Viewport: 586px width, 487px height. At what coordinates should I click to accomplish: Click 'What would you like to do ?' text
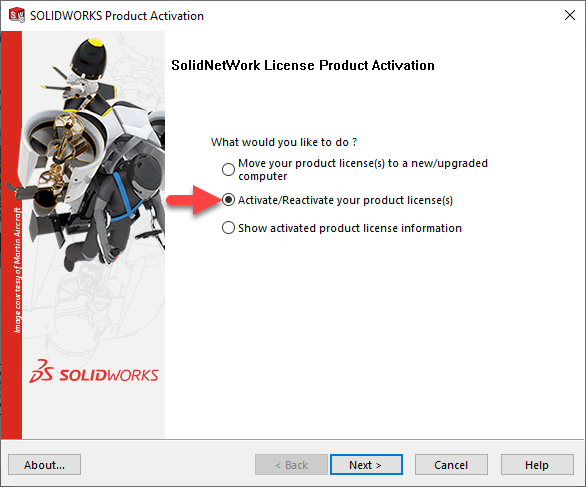[284, 142]
